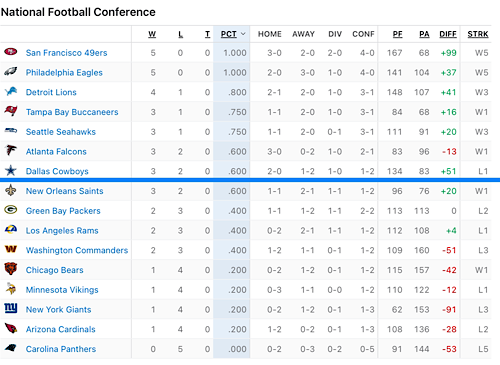Open the Washington Commanders team link
500x365 pixels.
tap(77, 250)
